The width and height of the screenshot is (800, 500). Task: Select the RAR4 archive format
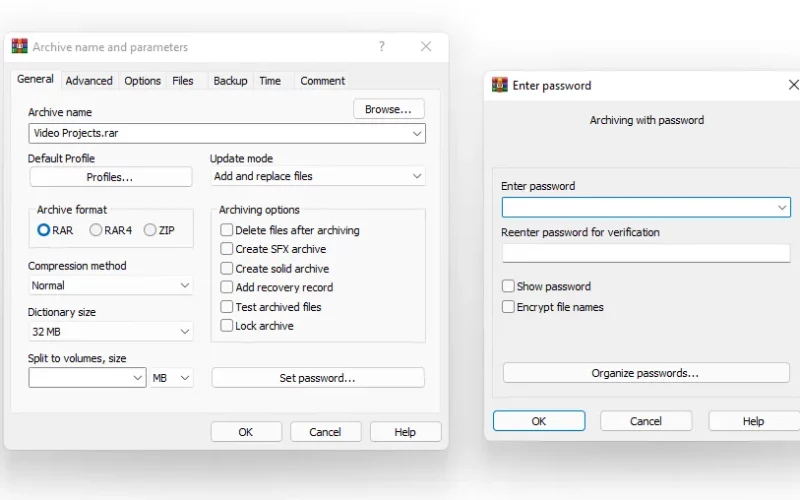pos(95,230)
